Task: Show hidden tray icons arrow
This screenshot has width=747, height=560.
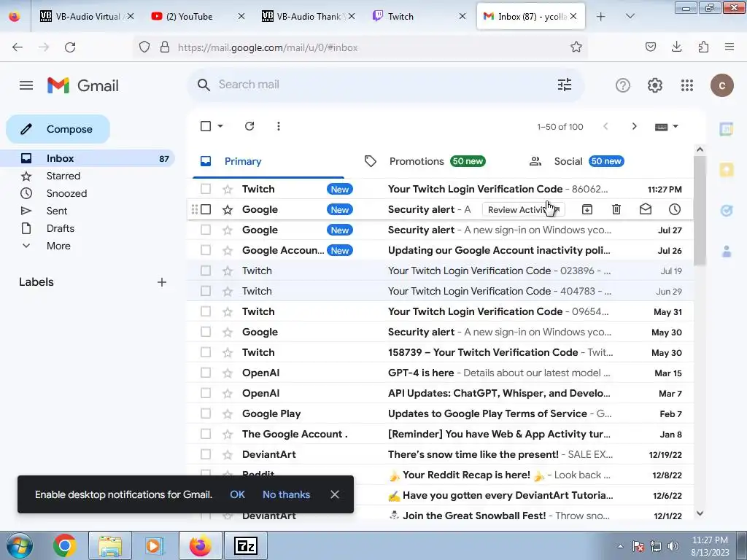Action: point(620,545)
